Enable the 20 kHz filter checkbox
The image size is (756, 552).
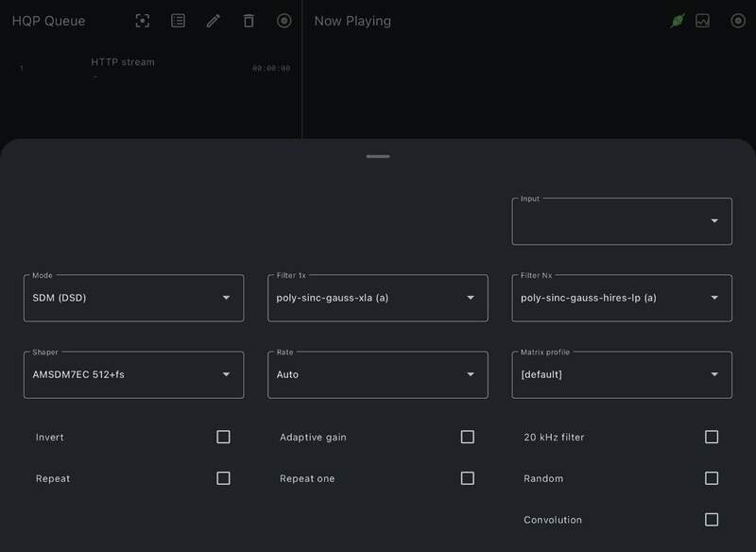712,437
